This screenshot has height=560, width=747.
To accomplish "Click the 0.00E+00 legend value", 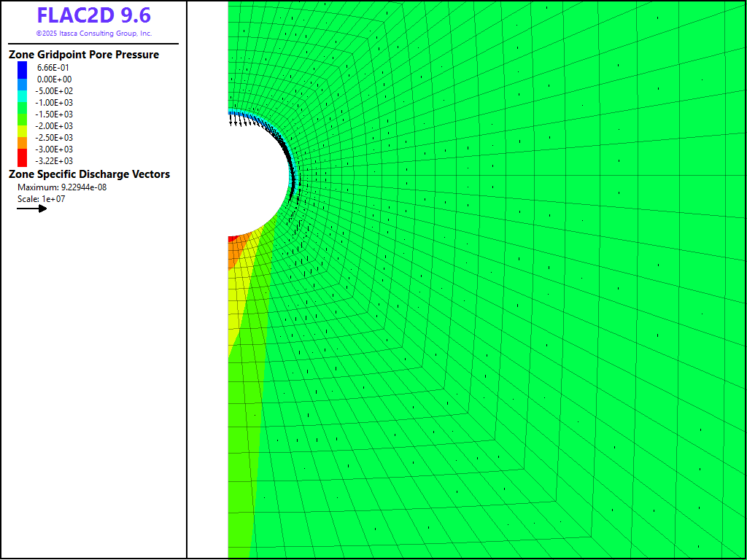I will 54,79.
